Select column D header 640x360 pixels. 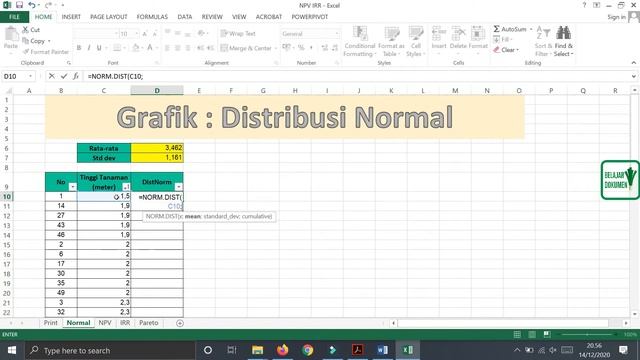point(157,90)
